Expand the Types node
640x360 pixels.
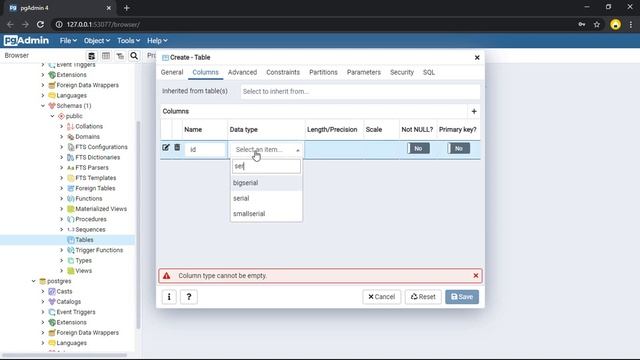(x=62, y=260)
